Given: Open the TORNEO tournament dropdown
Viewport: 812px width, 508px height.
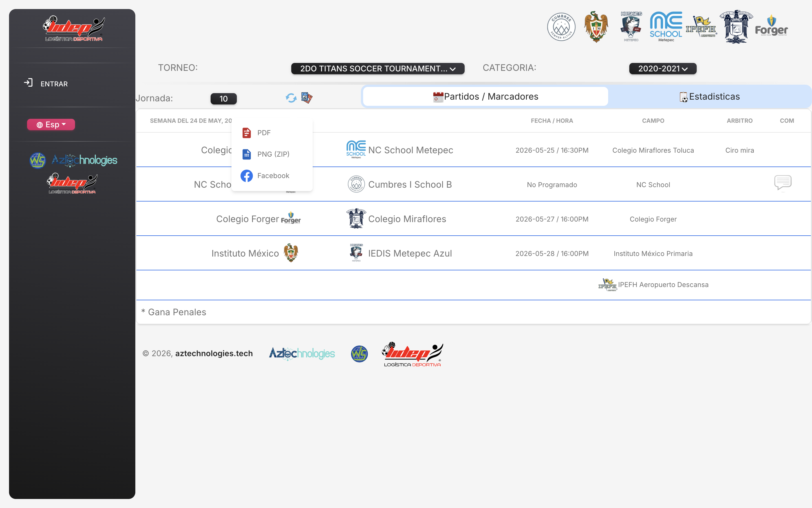Looking at the screenshot, I should 378,69.
